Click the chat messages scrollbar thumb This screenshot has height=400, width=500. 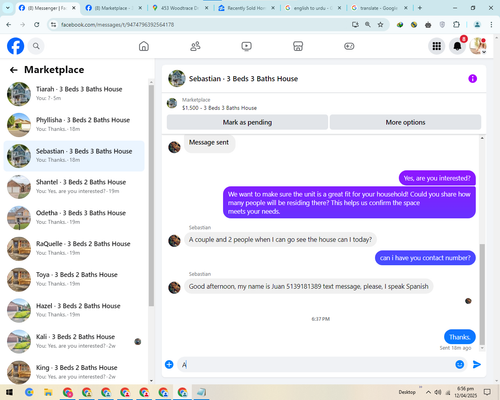pyautogui.click(x=482, y=294)
